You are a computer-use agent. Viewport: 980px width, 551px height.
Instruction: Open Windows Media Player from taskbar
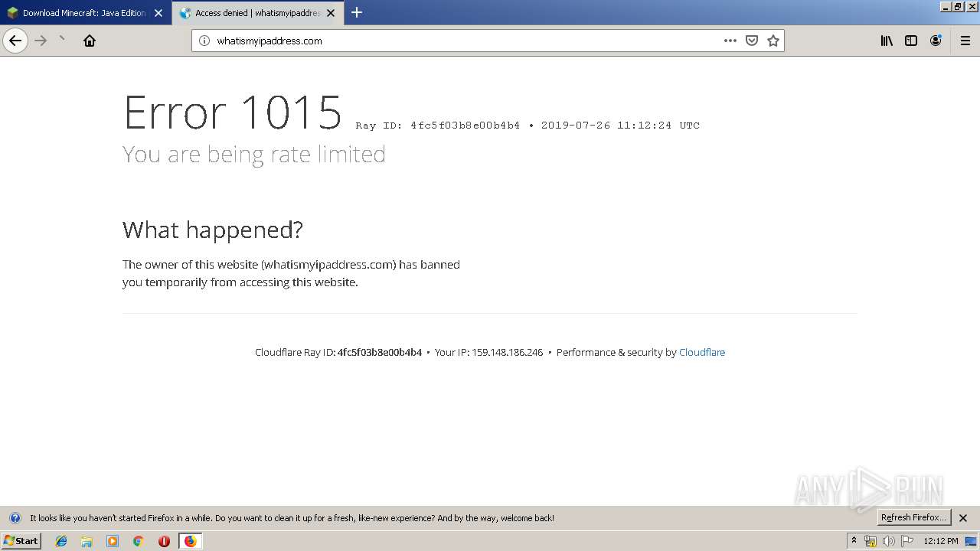(113, 541)
